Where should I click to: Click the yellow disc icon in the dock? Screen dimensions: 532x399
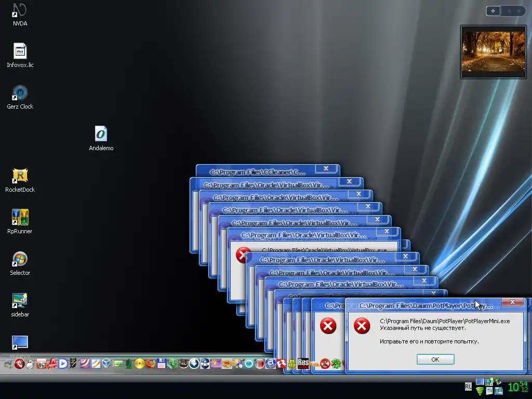(x=139, y=364)
